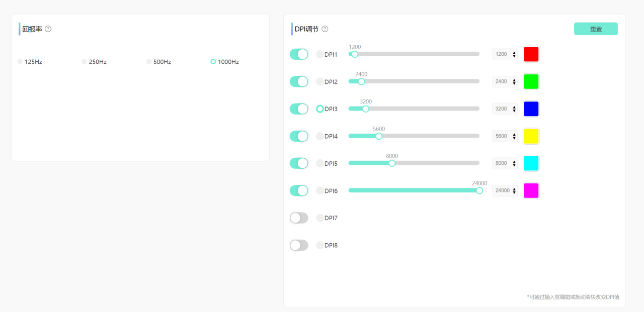Select the 500Hz polling rate option
This screenshot has height=312, width=644.
[x=149, y=62]
